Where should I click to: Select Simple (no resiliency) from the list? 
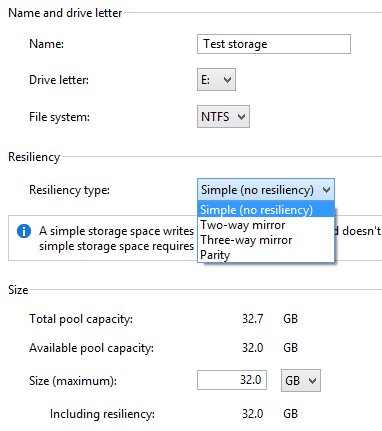click(266, 210)
